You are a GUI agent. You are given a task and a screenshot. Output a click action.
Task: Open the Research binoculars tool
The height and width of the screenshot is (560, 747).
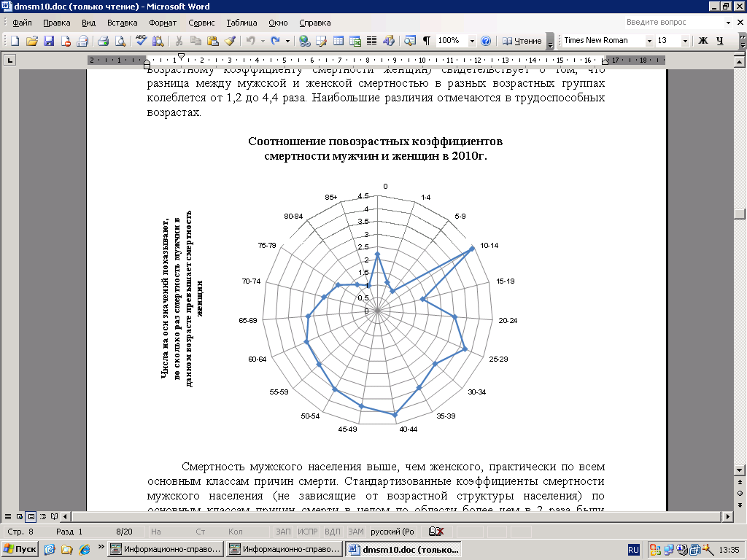click(x=158, y=41)
